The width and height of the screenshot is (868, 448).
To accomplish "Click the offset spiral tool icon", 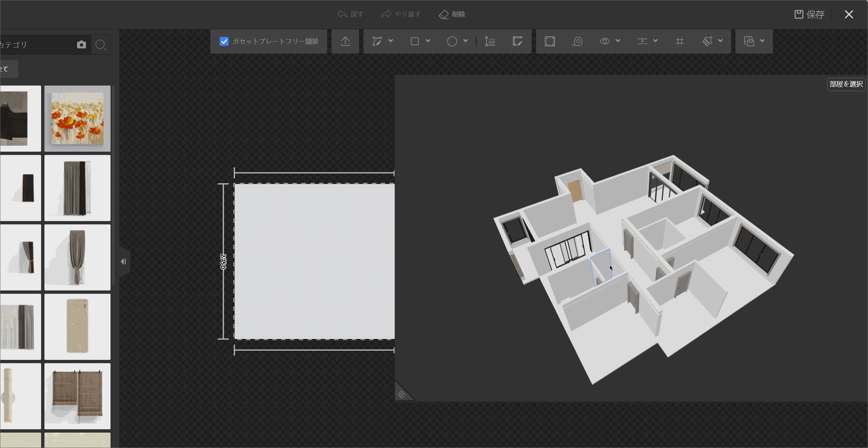I will (578, 41).
